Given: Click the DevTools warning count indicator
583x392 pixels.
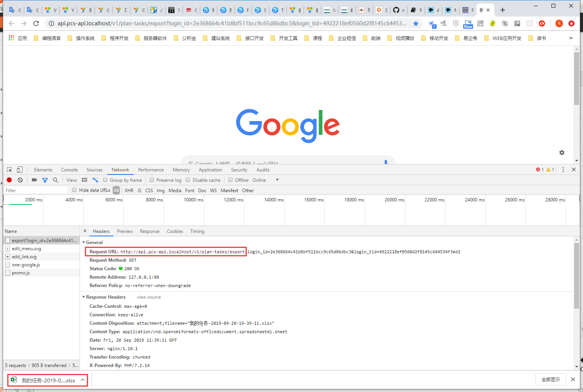Looking at the screenshot, I should coord(550,169).
